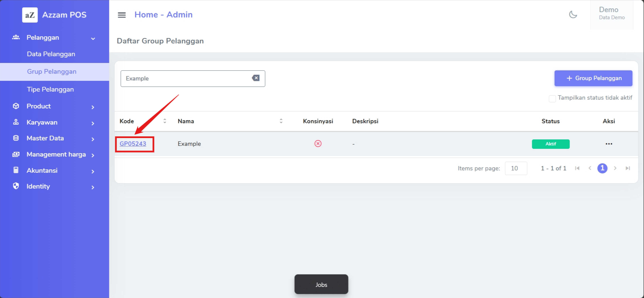Sort table by Nama column
This screenshot has width=644, height=298.
pyautogui.click(x=281, y=121)
